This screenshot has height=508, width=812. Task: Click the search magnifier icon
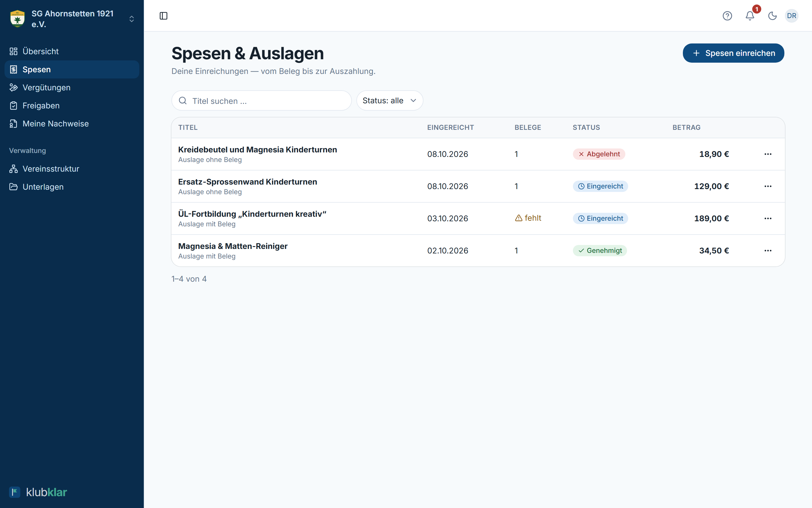pyautogui.click(x=183, y=101)
